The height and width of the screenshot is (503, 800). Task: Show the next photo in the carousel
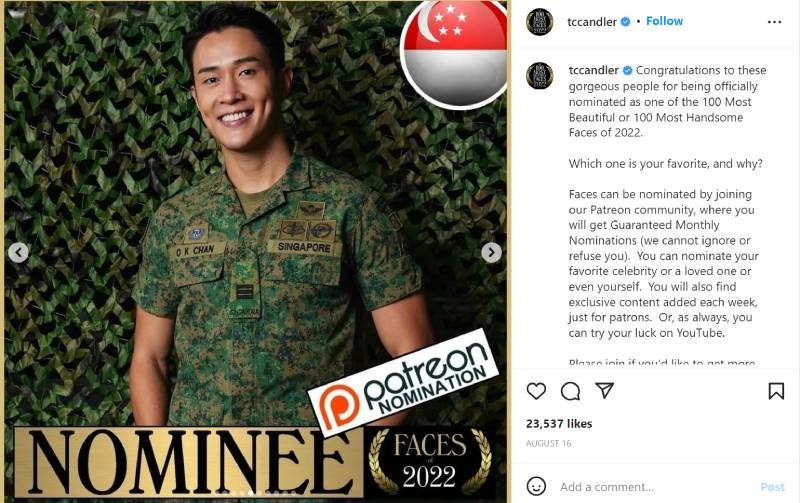491,252
